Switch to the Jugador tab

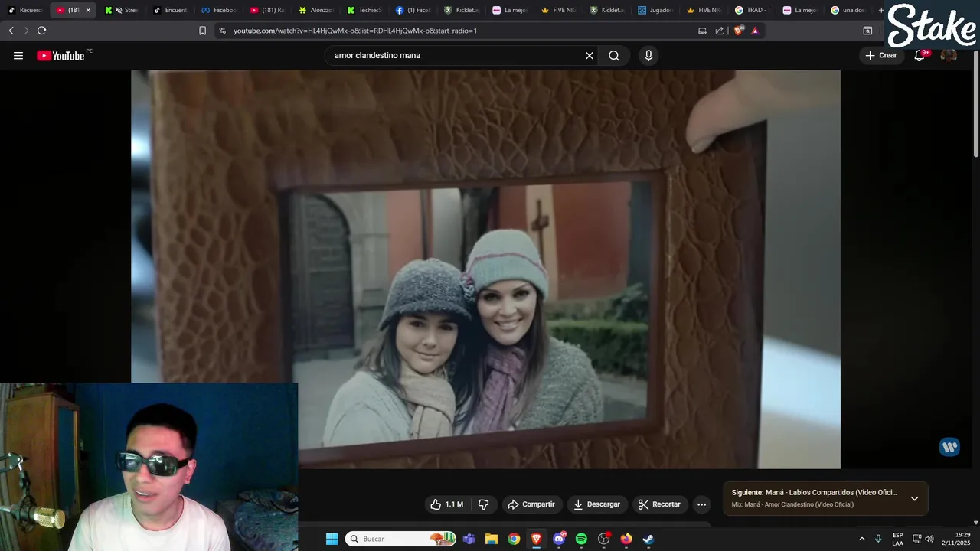click(655, 10)
